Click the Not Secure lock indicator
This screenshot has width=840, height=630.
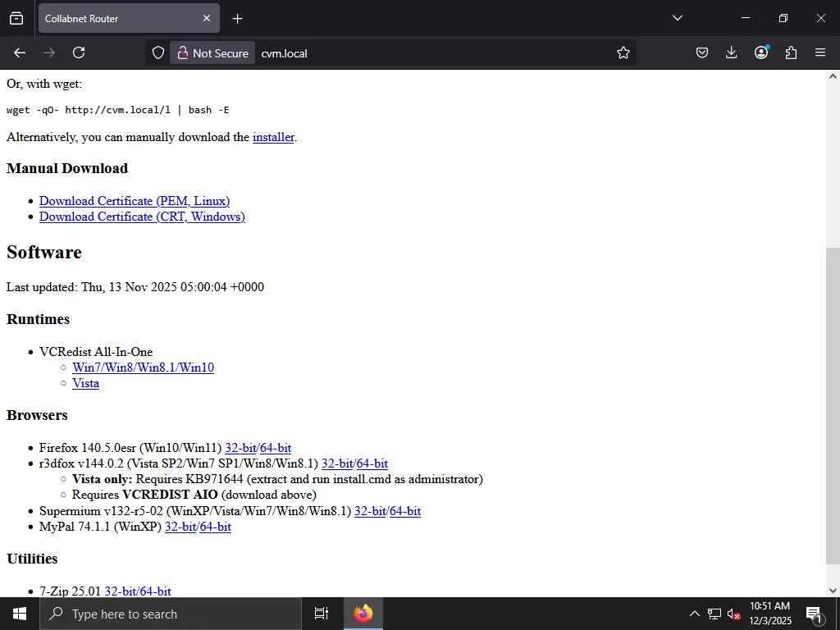pos(212,53)
